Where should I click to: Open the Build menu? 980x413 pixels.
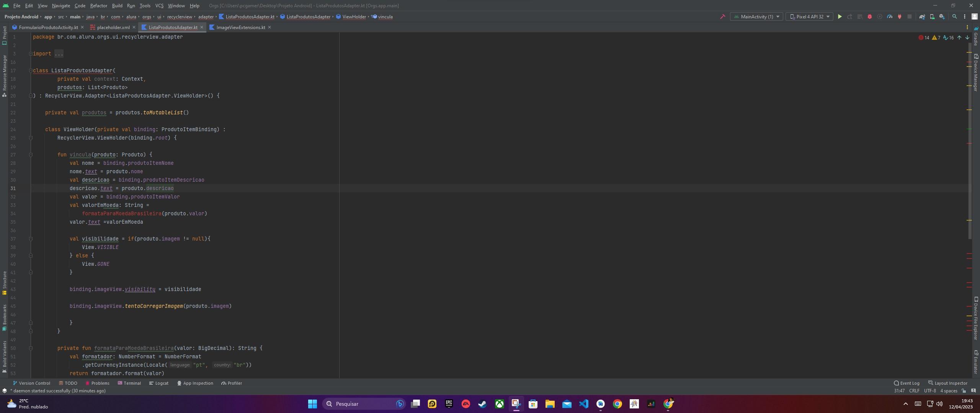pyautogui.click(x=117, y=6)
